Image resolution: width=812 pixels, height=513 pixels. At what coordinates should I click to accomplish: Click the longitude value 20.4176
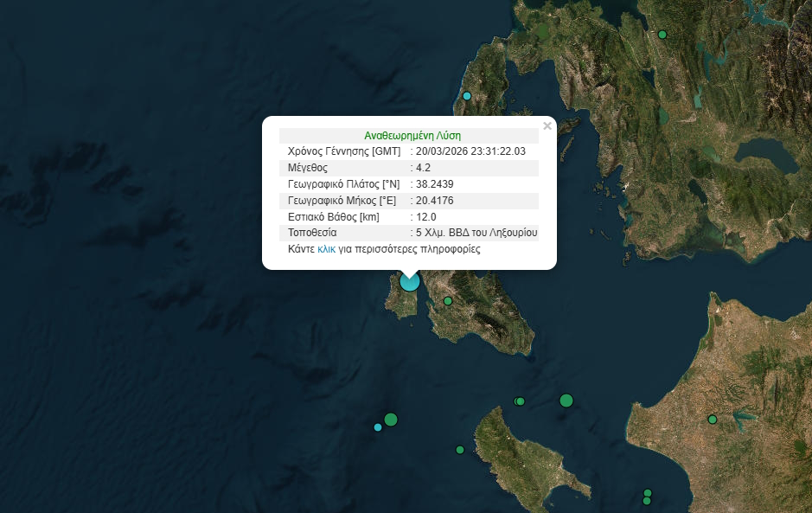[x=434, y=201]
